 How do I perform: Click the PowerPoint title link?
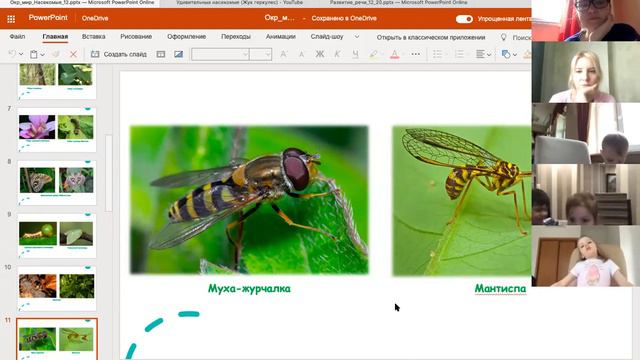48,18
